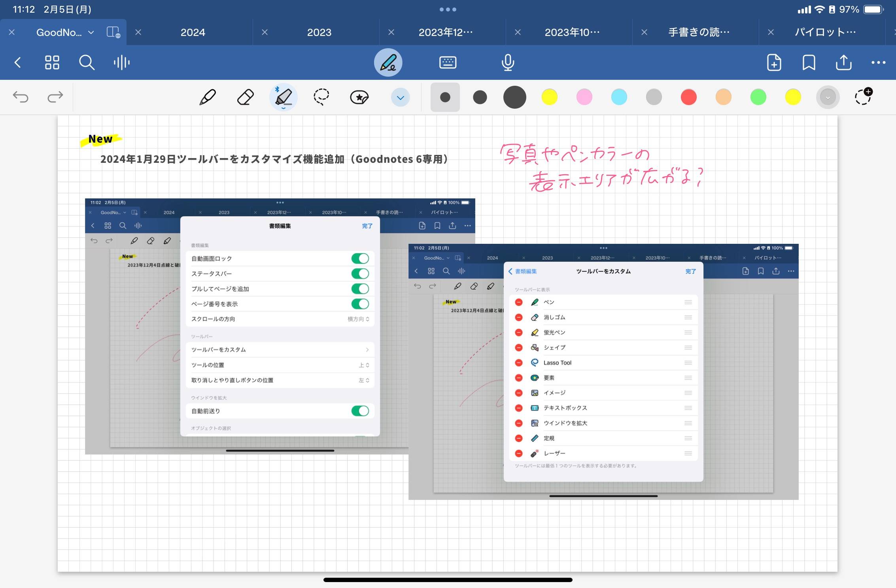This screenshot has height=588, width=896.
Task: Pick the green color swatch
Action: point(758,97)
